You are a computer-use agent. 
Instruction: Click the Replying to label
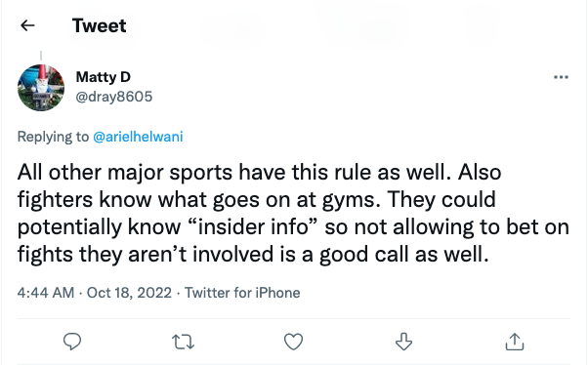click(x=53, y=137)
